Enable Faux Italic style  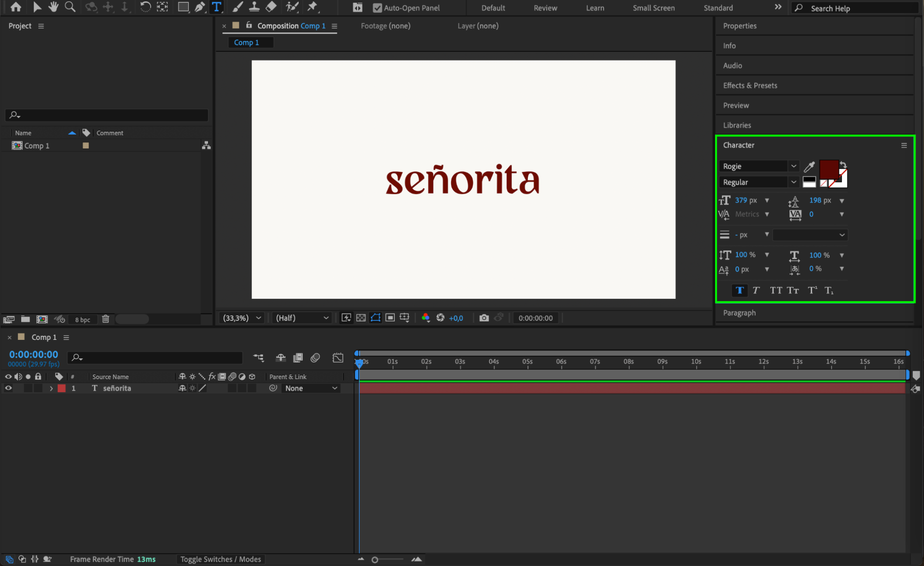756,290
